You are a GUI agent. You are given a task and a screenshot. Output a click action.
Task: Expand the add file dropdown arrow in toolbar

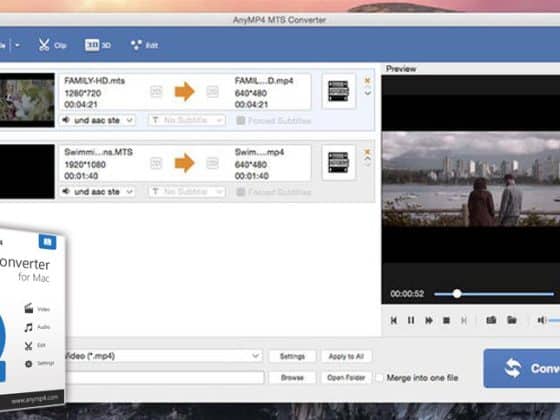18,45
